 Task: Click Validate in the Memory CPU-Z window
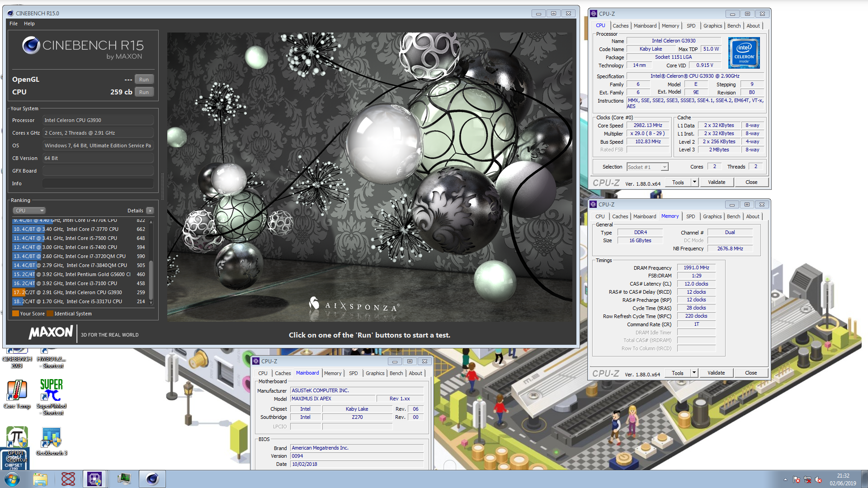[x=716, y=373]
